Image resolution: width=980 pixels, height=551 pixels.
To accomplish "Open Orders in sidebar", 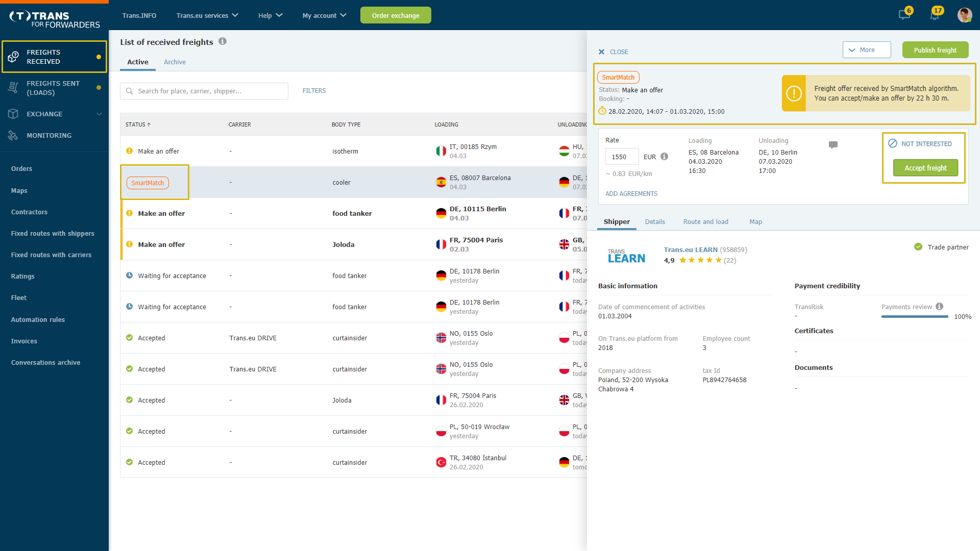I will [x=21, y=168].
